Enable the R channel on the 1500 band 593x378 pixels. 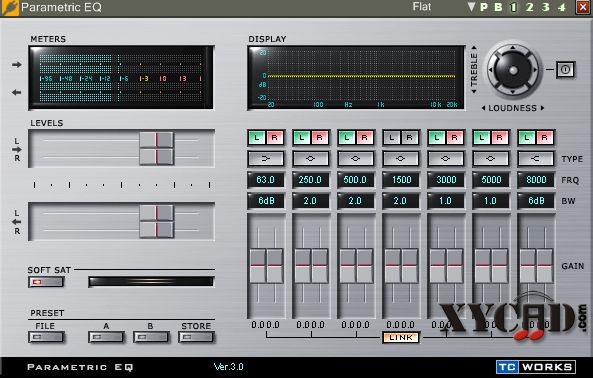click(x=410, y=138)
